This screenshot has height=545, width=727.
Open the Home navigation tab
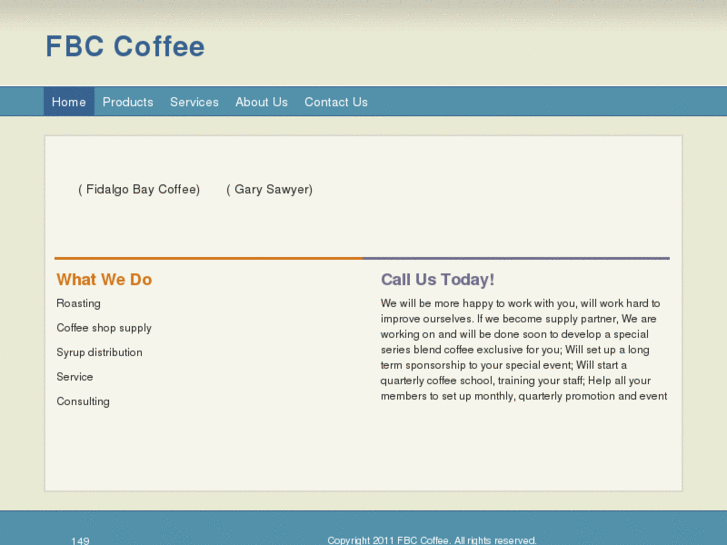[69, 102]
